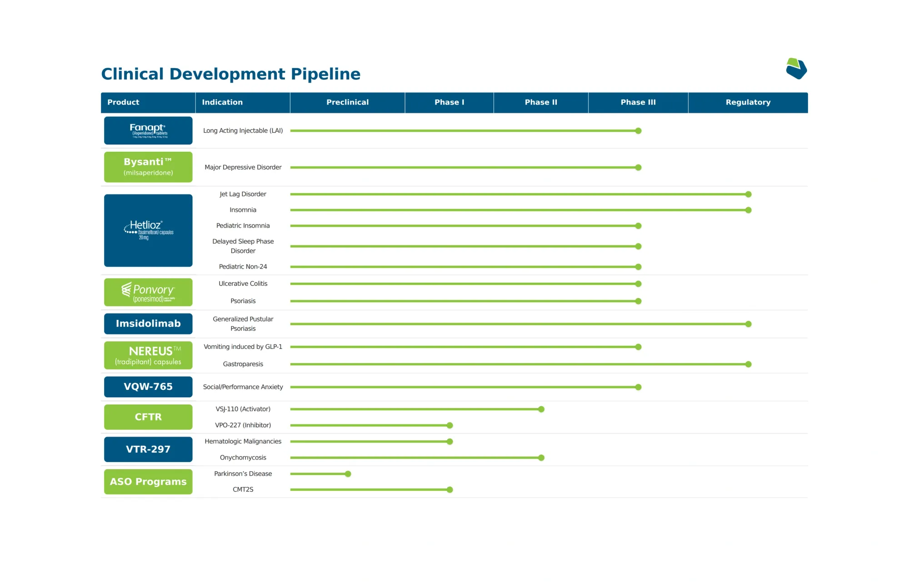Click the end dot of the Imsidolimab bar
The height and width of the screenshot is (588, 909).
(748, 324)
